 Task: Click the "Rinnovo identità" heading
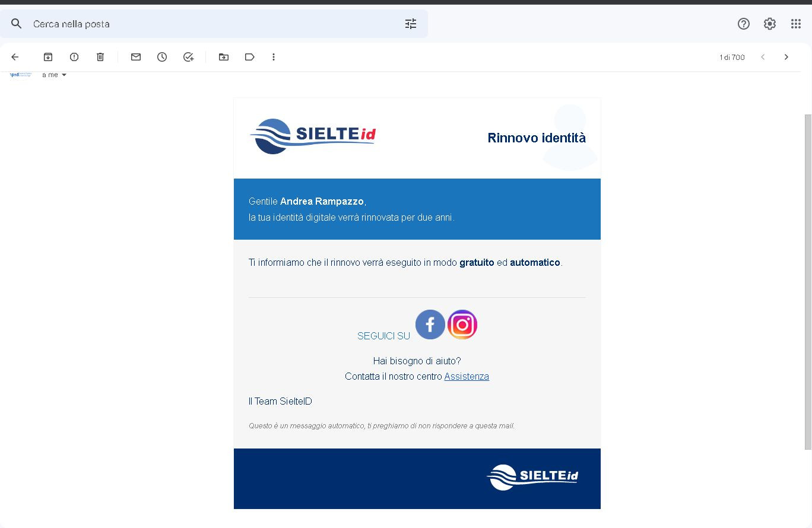(x=537, y=138)
